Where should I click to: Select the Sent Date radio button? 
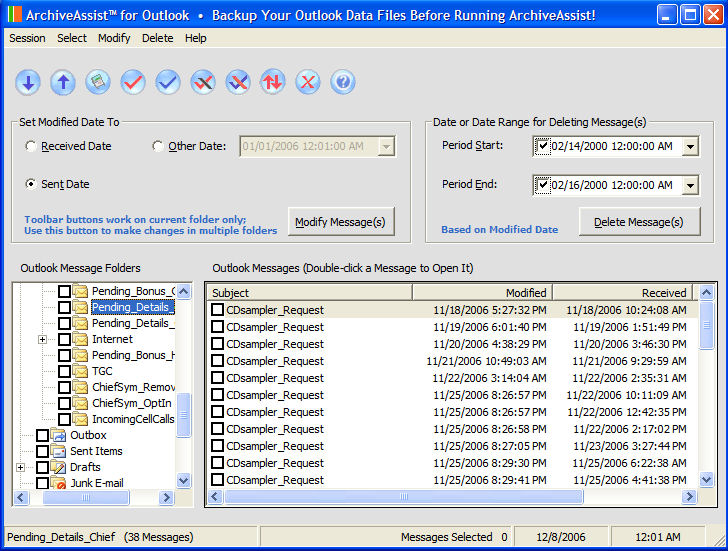pyautogui.click(x=31, y=184)
